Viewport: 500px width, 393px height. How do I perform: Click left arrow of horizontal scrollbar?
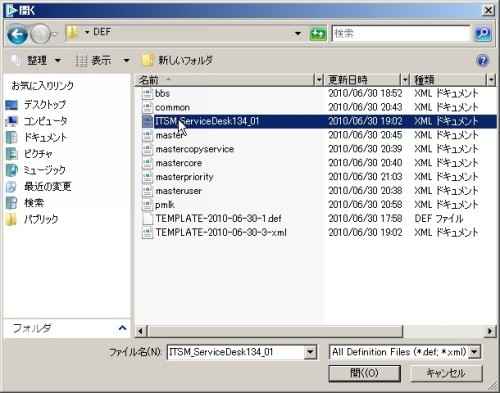click(140, 331)
